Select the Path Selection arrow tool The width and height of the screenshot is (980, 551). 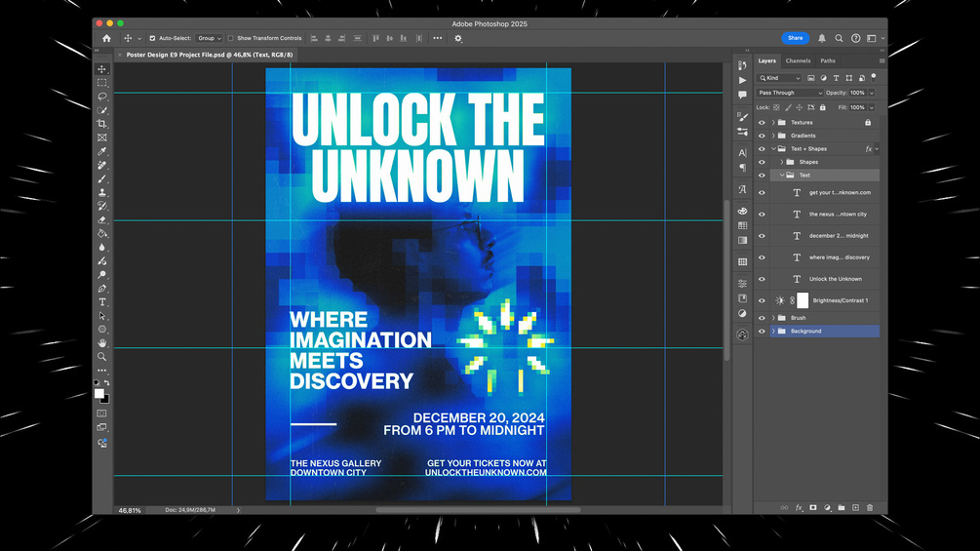click(x=101, y=316)
